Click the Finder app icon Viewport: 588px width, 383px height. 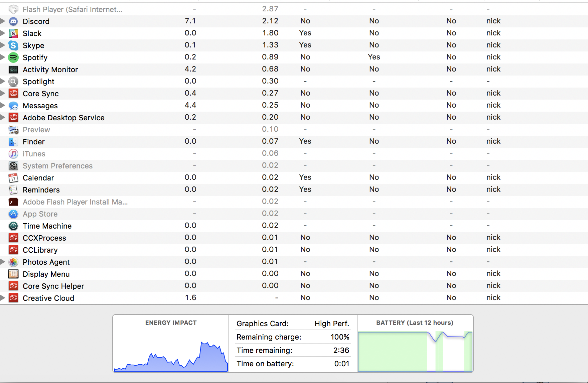click(x=13, y=142)
